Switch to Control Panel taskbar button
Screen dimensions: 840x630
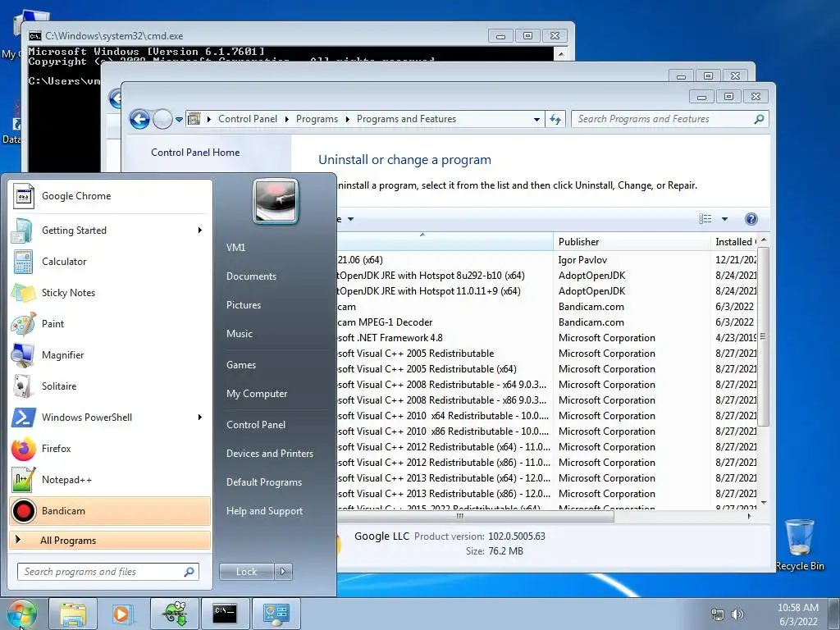(276, 614)
